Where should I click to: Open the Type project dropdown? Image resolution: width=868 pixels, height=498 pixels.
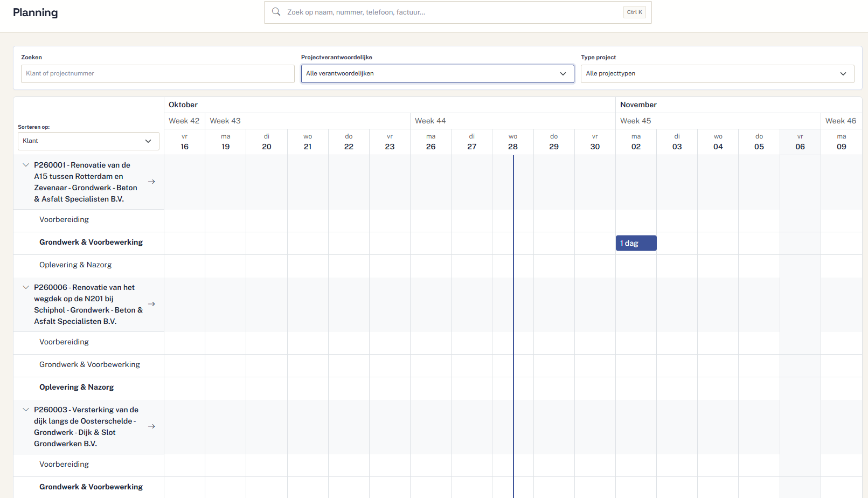pos(718,74)
